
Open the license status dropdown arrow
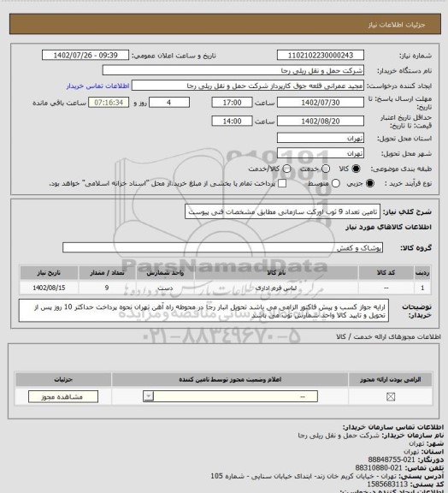148,396
